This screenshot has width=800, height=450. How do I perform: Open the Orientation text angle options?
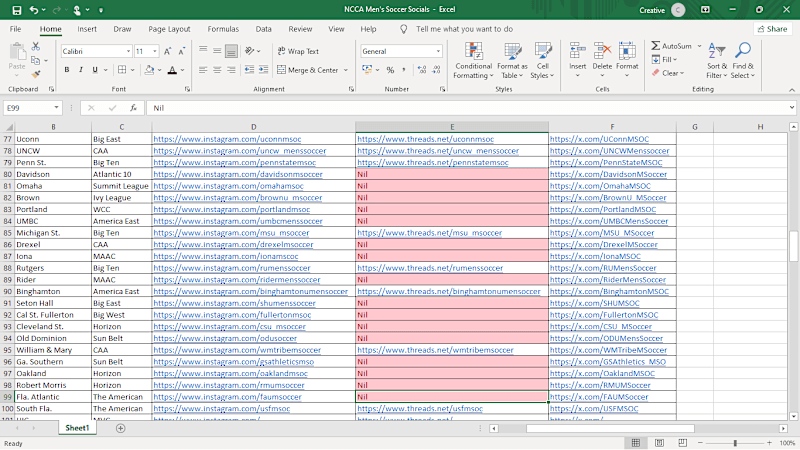pos(252,51)
